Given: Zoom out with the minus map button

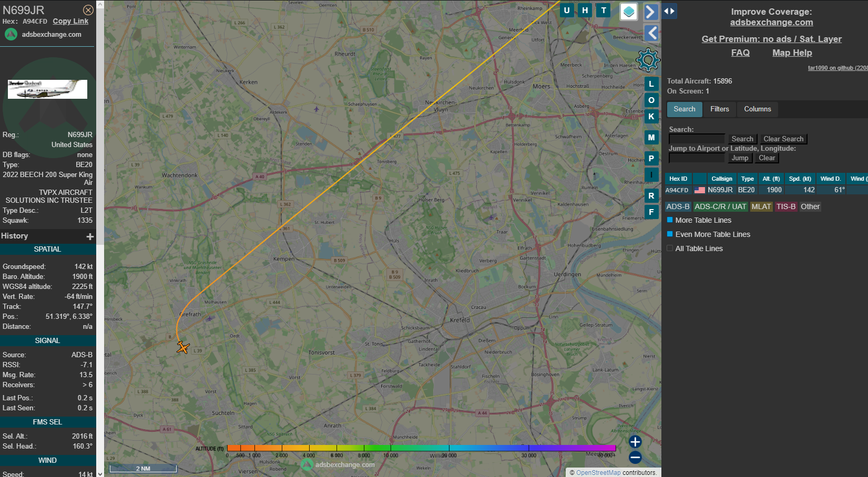Looking at the screenshot, I should click(635, 458).
